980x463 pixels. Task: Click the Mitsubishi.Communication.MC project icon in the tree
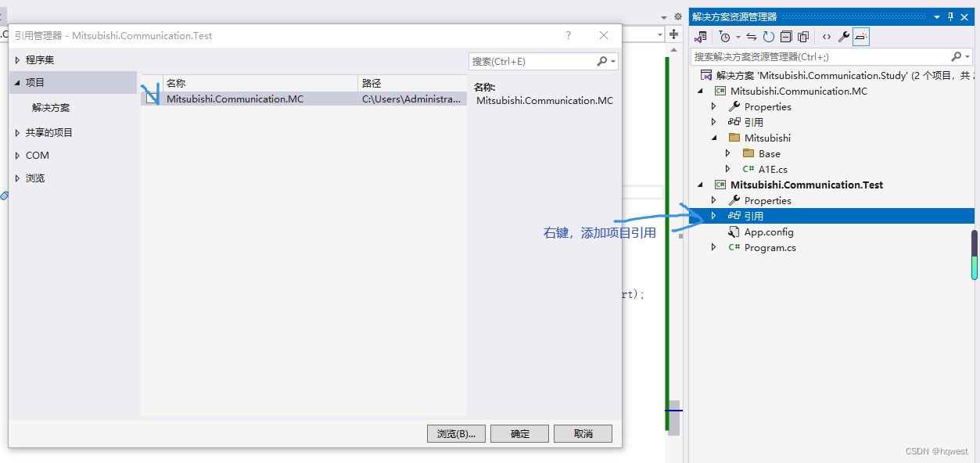click(720, 91)
